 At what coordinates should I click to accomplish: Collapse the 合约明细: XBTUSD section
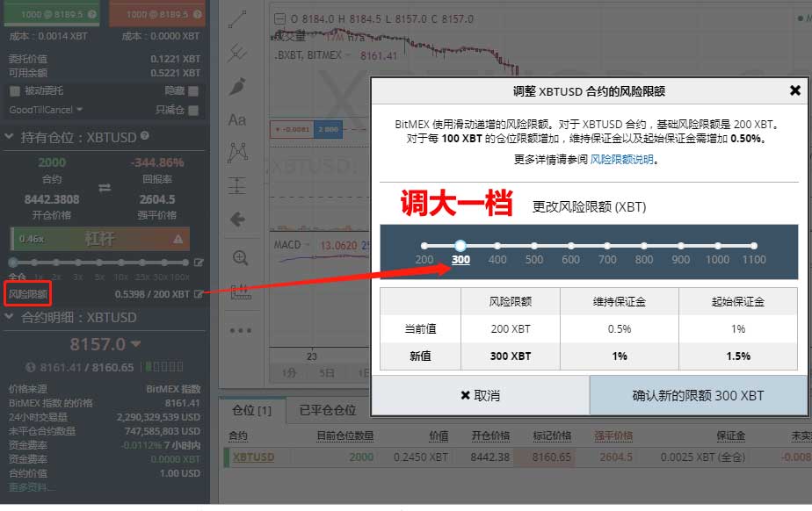9,317
